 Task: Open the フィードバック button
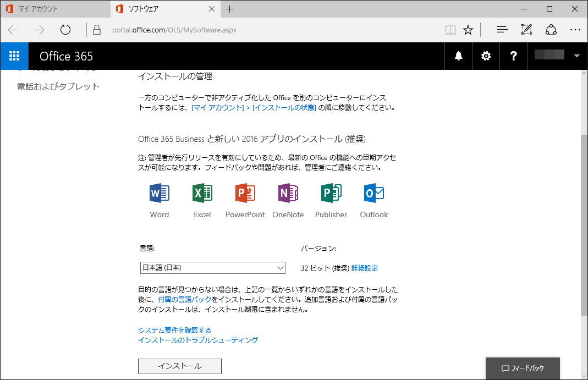click(x=523, y=368)
